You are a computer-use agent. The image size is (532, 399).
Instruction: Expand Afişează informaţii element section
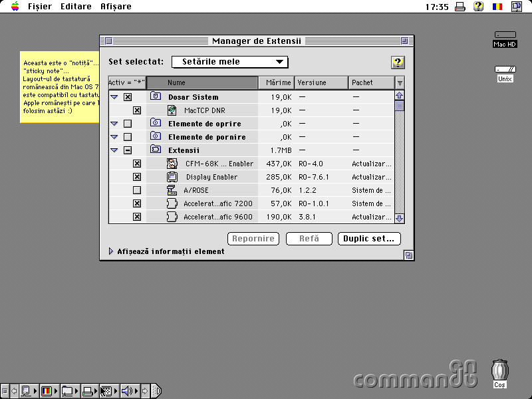point(111,251)
